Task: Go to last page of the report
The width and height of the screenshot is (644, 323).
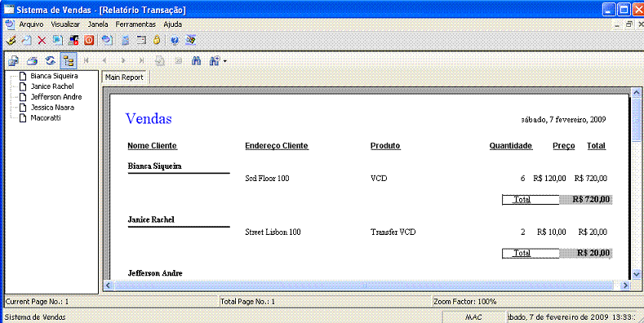Action: point(141,61)
